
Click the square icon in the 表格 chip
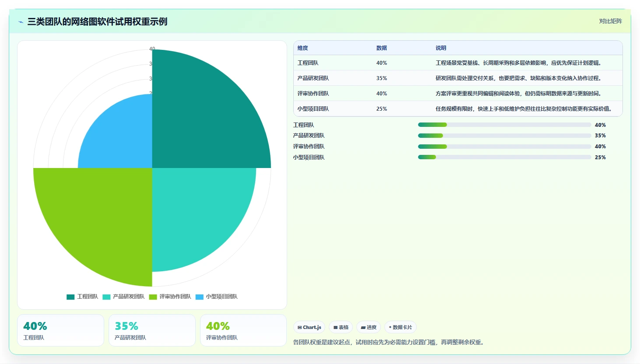[335, 327]
